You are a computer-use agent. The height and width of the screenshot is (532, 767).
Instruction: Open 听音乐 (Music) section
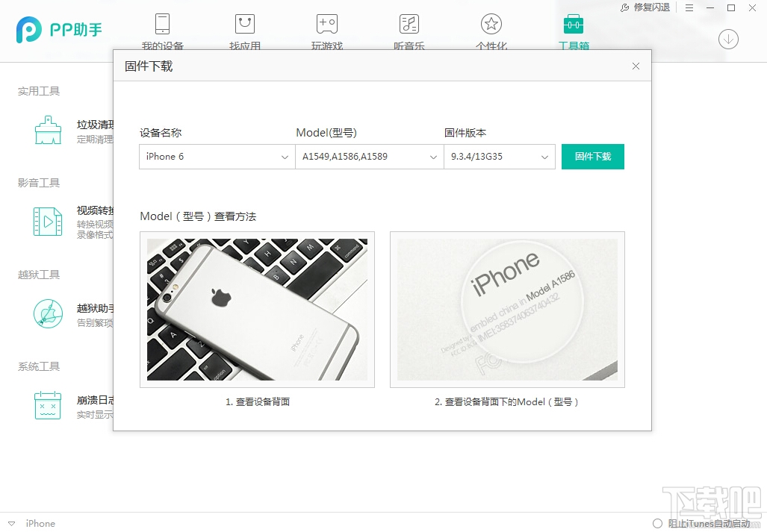[409, 30]
